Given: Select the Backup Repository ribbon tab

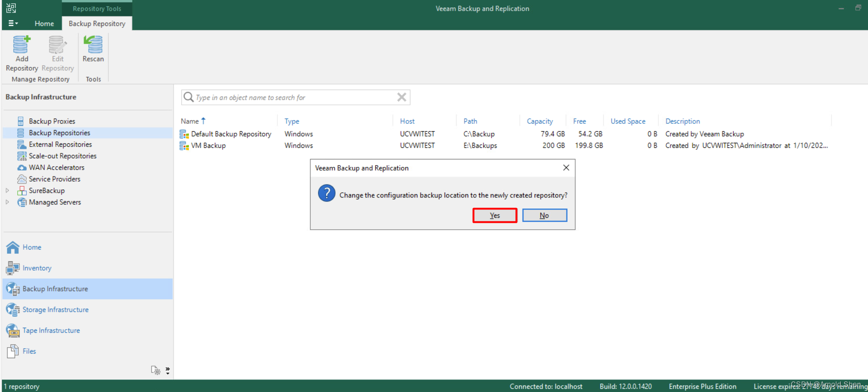Looking at the screenshot, I should [x=97, y=23].
